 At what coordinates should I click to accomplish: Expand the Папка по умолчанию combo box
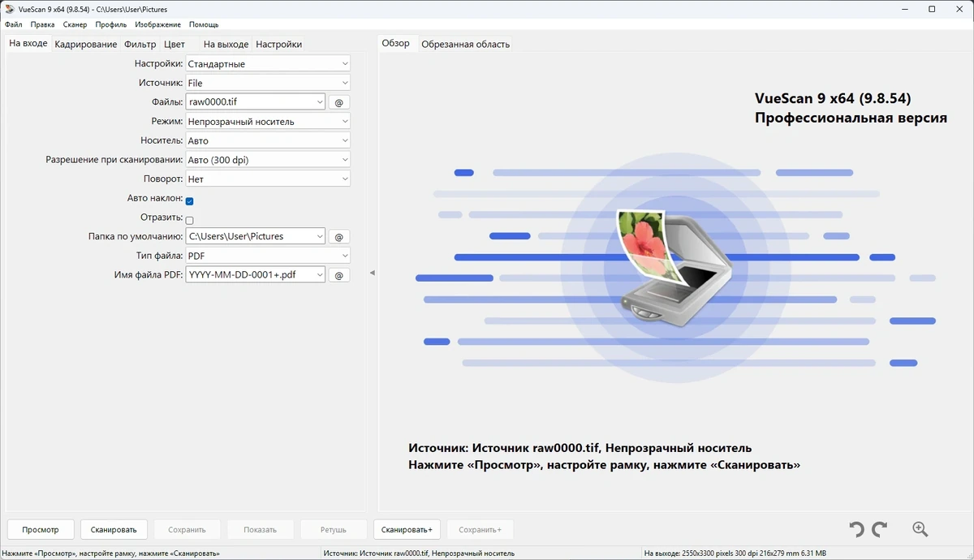point(320,236)
